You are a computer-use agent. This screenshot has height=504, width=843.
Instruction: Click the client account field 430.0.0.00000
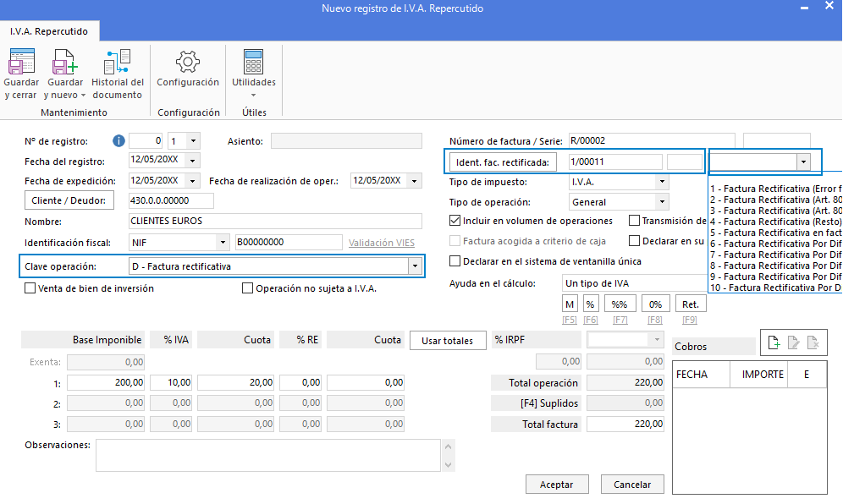click(x=172, y=200)
